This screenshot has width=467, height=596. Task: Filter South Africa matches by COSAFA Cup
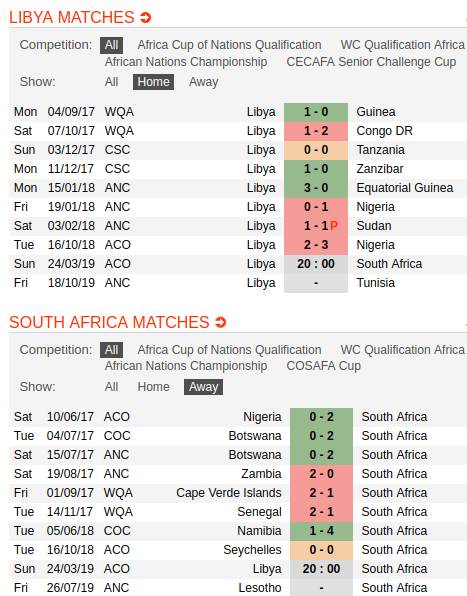coord(324,366)
